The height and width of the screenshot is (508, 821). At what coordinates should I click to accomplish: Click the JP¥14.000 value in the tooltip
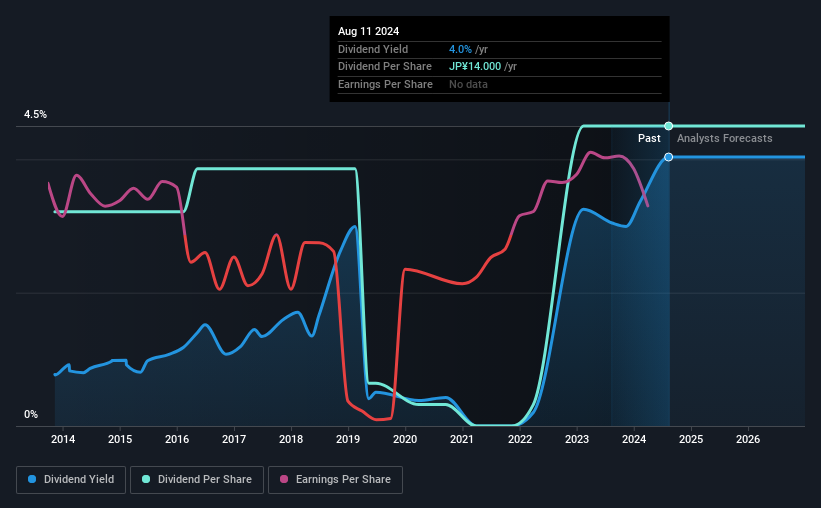475,67
